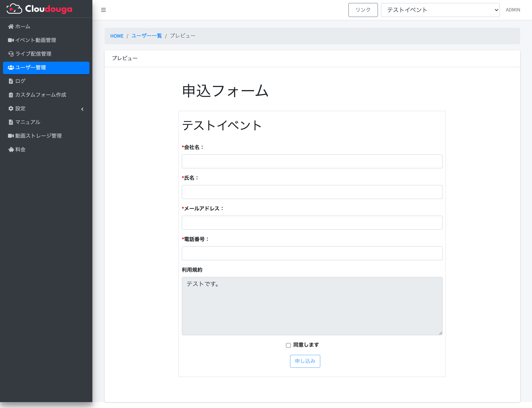The height and width of the screenshot is (408, 532).
Task: Expand the 設定 submenu chevron
Action: coord(82,109)
